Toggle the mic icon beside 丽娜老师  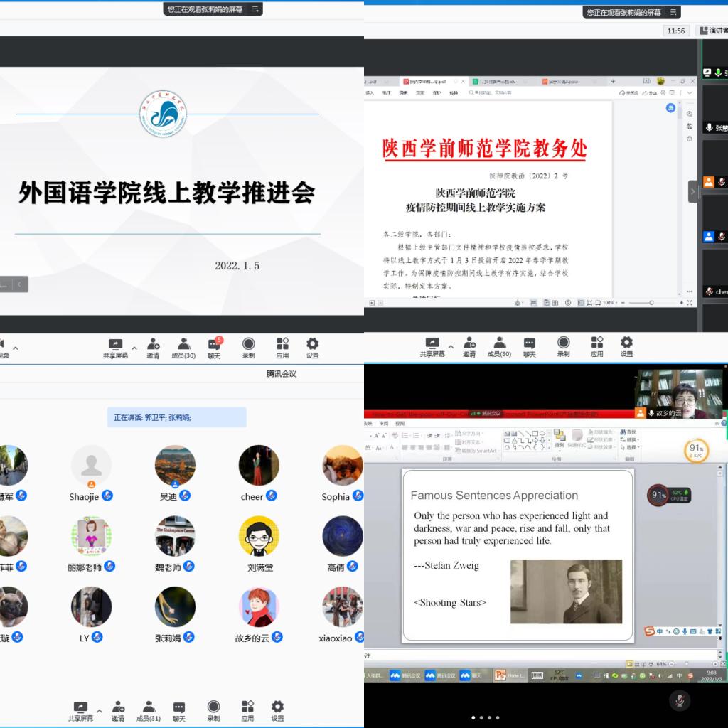[109, 567]
